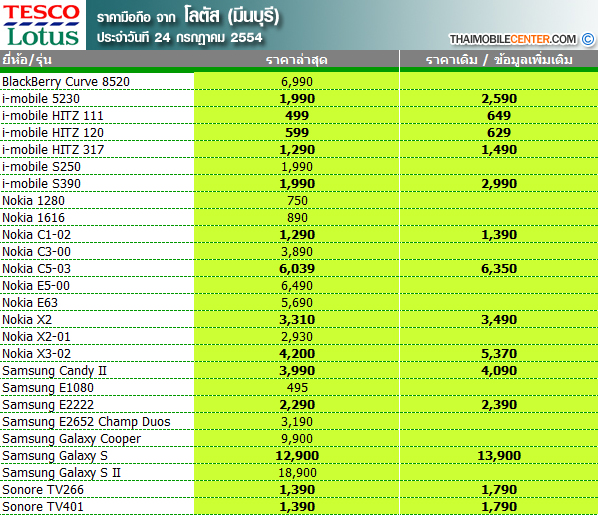Viewport: 598px width, 515px height.
Task: Click the header title โลตัส (มีนบุรี)
Action: 231,16
